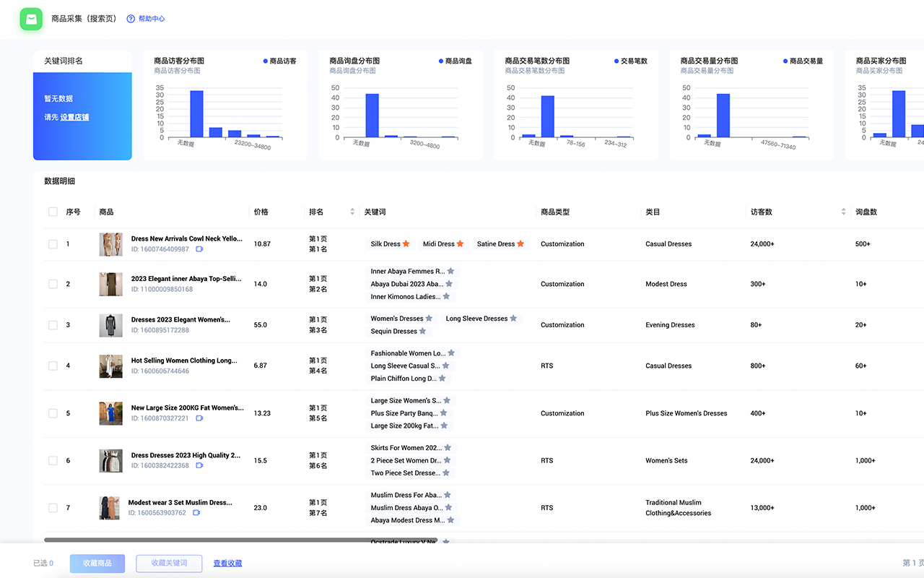The image size is (924, 578).
Task: Toggle the 商品访客 chart legend
Action: [280, 61]
